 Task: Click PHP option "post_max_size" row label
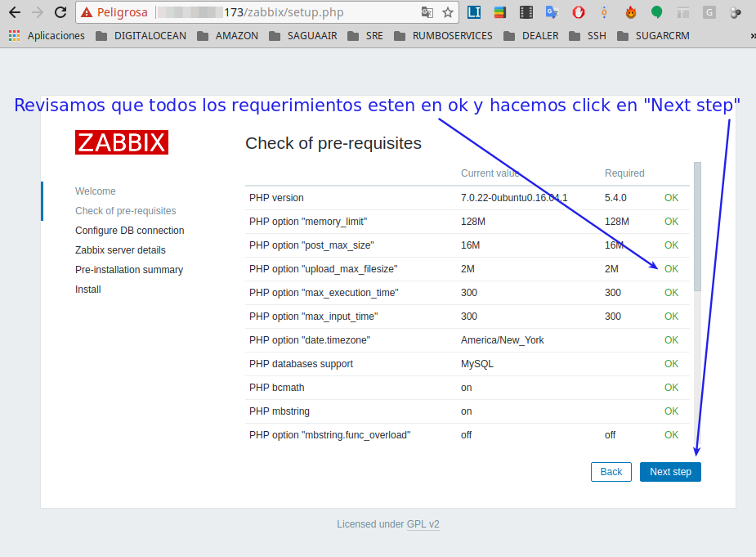pos(311,245)
